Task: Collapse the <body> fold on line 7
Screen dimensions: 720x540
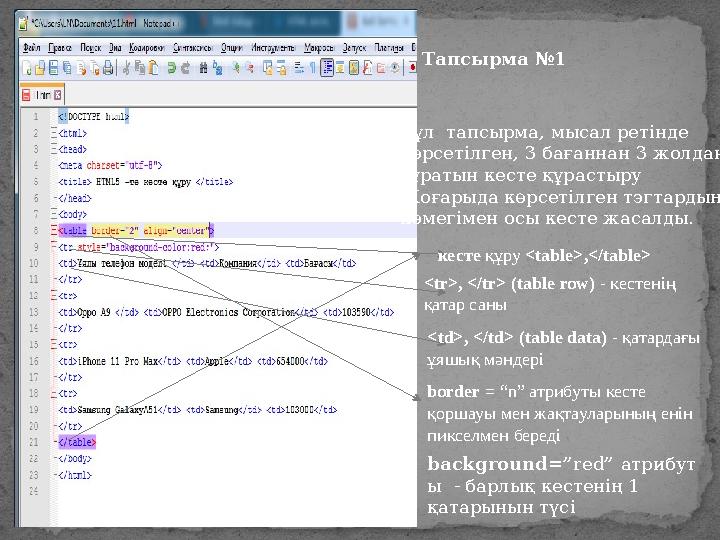Action: tap(54, 214)
